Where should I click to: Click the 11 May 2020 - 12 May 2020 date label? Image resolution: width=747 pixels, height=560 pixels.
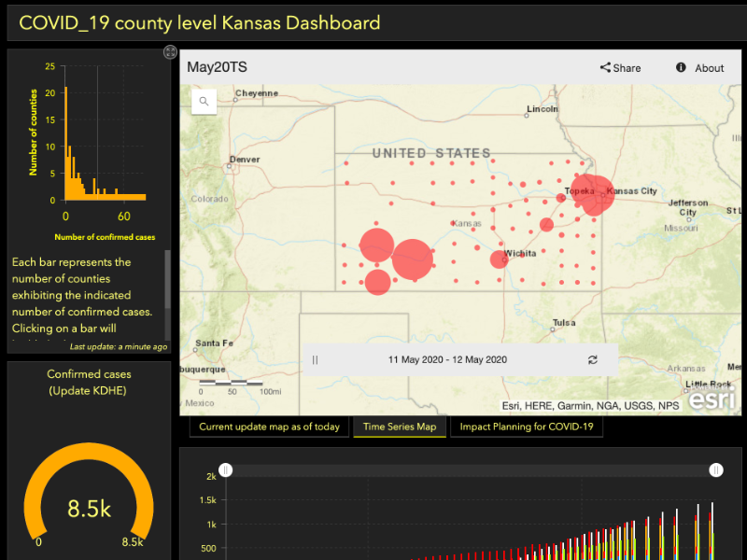pyautogui.click(x=447, y=359)
